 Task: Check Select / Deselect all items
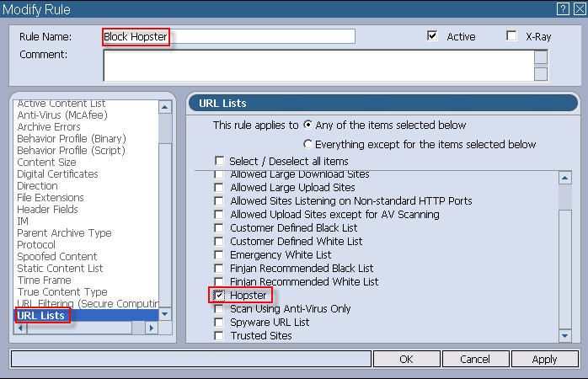click(220, 161)
